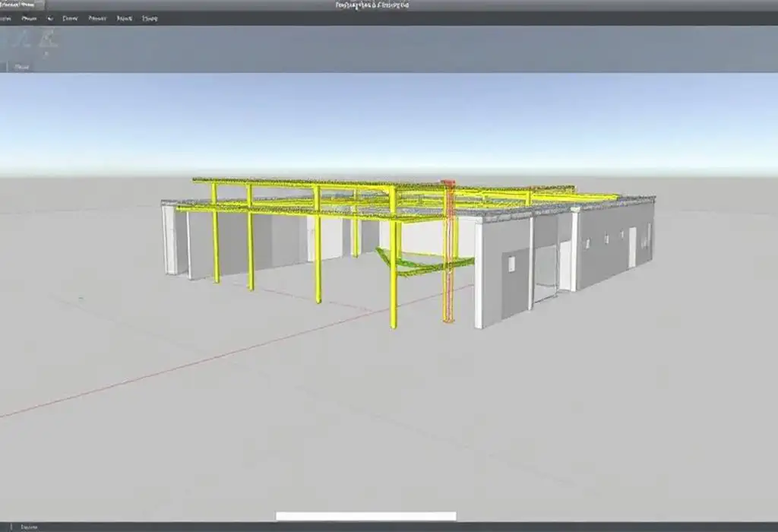Viewport: 778px width, 532px height.
Task: Click the small square window on the front-right wall
Action: 511,263
